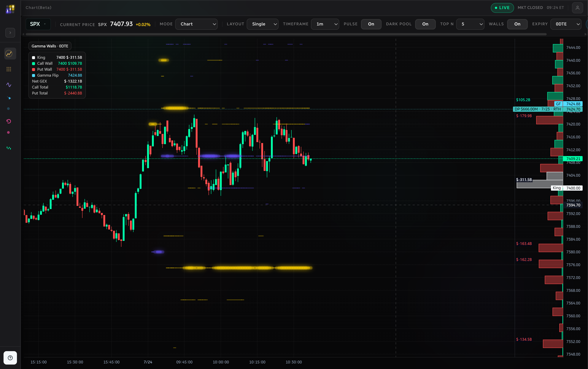Click the pink dot sidebar icon
This screenshot has width=588, height=369.
click(x=9, y=132)
